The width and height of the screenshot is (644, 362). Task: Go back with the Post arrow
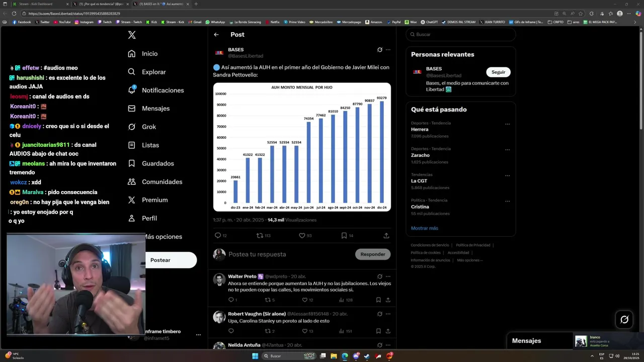tap(216, 35)
